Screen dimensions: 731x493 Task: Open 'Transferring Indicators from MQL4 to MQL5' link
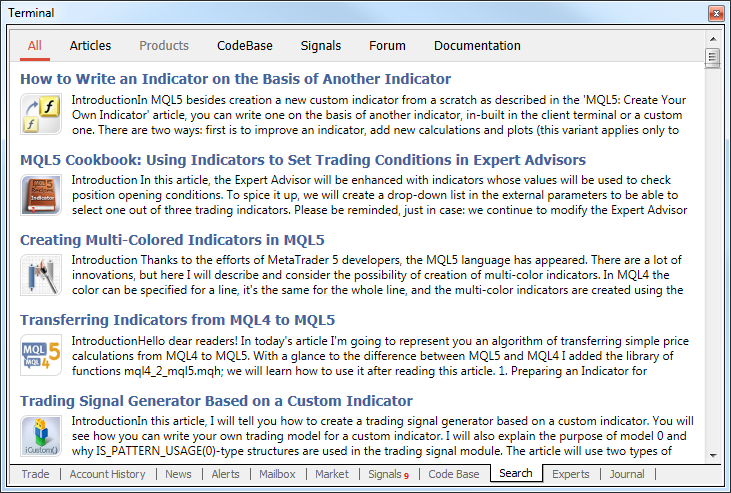(x=177, y=321)
